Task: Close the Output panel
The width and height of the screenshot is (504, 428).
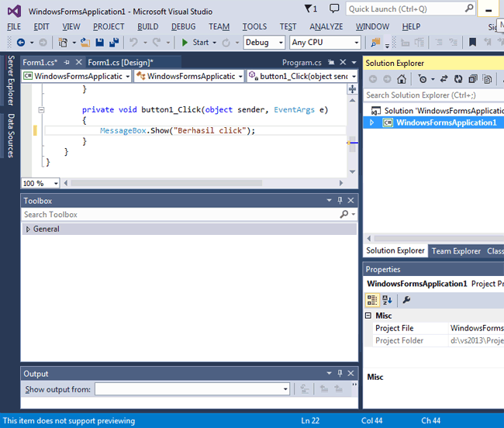Action: (350, 374)
